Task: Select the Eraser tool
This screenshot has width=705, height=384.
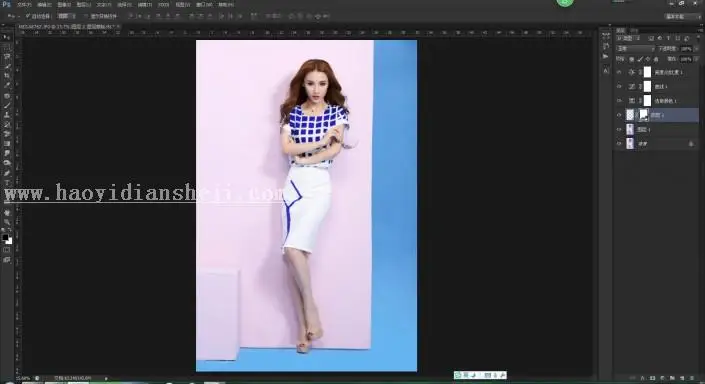Action: [x=7, y=134]
